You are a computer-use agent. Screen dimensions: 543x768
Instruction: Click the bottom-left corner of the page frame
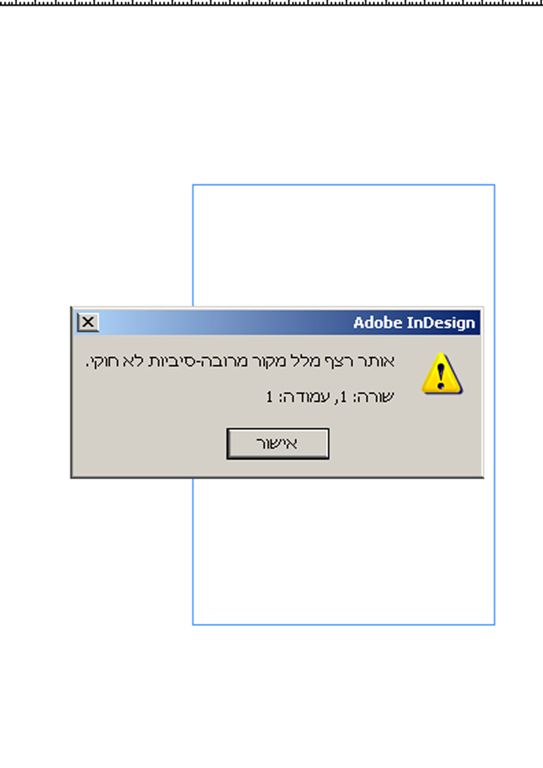tap(193, 624)
